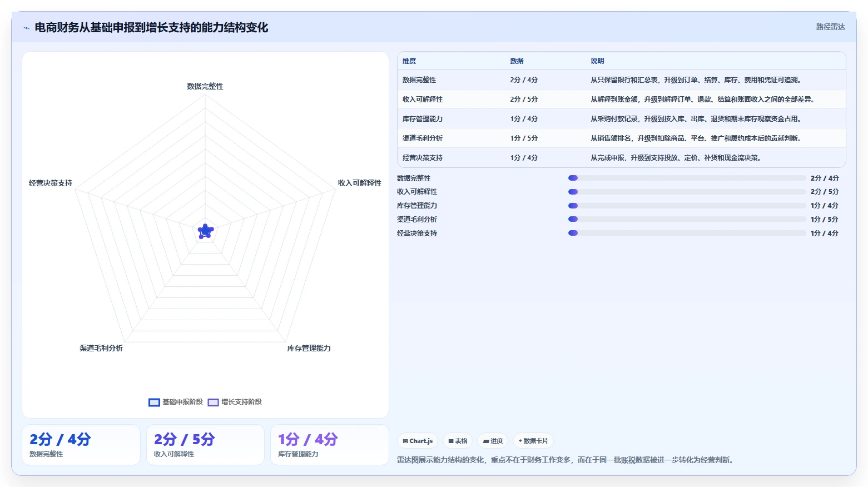Click the 维度 column header
Screen dimensions: 868x487
click(x=409, y=61)
